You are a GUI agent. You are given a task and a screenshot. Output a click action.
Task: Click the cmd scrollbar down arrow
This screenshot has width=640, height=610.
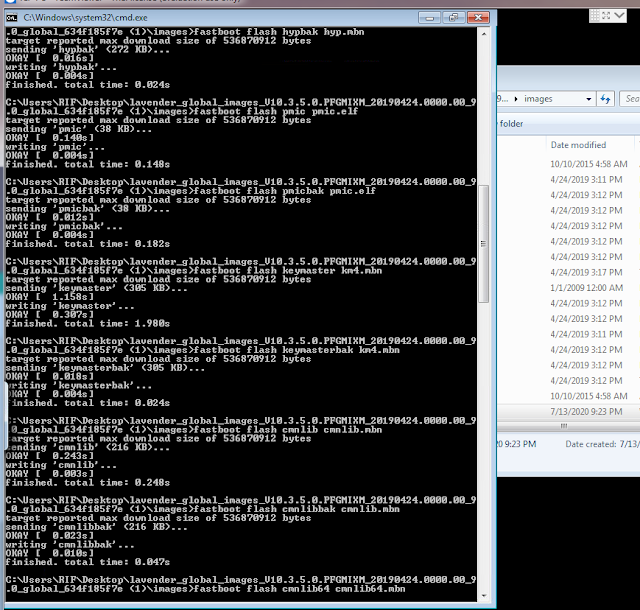(484, 596)
